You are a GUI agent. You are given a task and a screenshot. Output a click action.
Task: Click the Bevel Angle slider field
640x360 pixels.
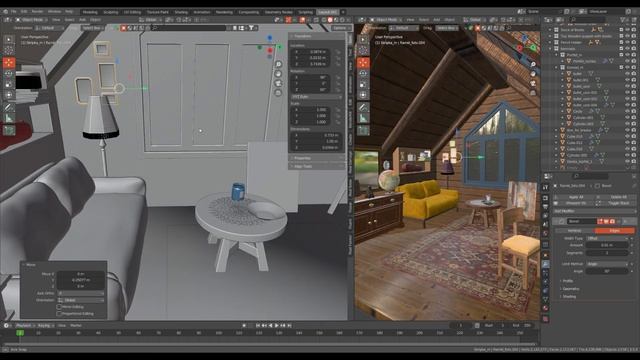tap(607, 271)
